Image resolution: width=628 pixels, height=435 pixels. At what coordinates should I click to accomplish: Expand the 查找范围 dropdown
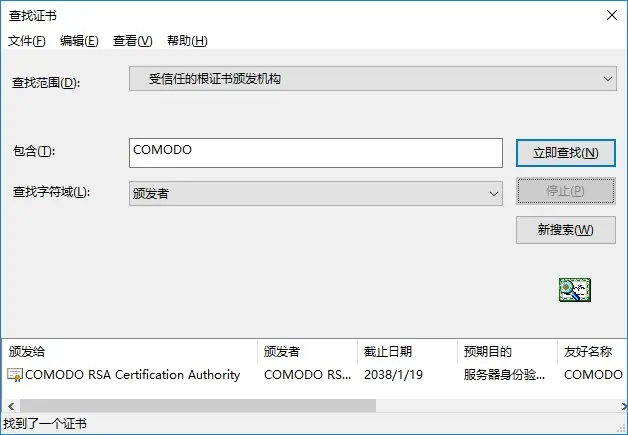(372, 79)
